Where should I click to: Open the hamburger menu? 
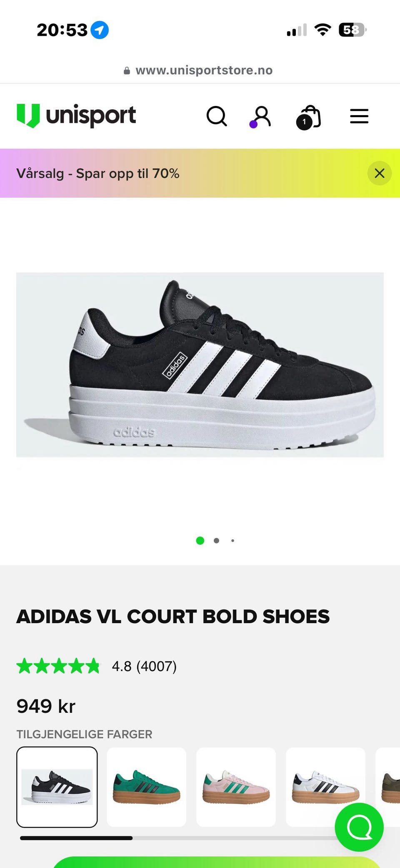tap(359, 116)
